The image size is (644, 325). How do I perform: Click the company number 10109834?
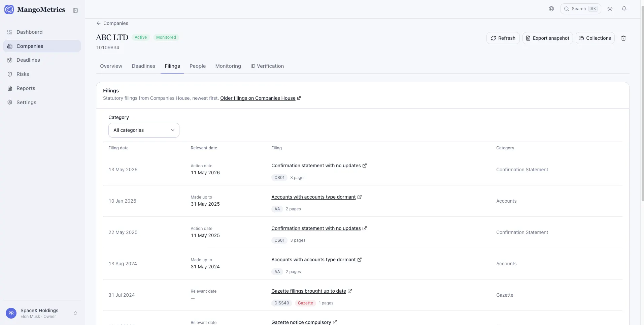pos(108,48)
